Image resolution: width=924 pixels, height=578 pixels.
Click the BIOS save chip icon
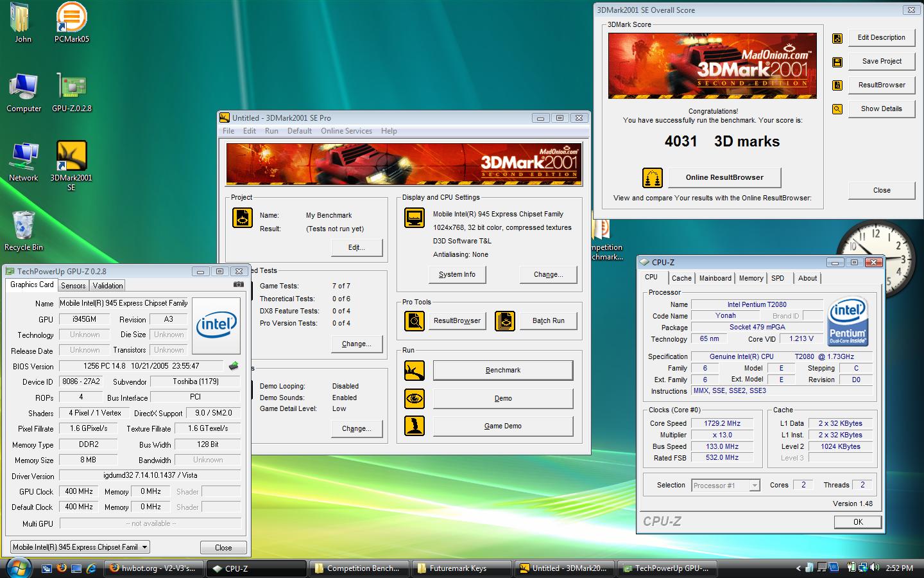coord(234,365)
